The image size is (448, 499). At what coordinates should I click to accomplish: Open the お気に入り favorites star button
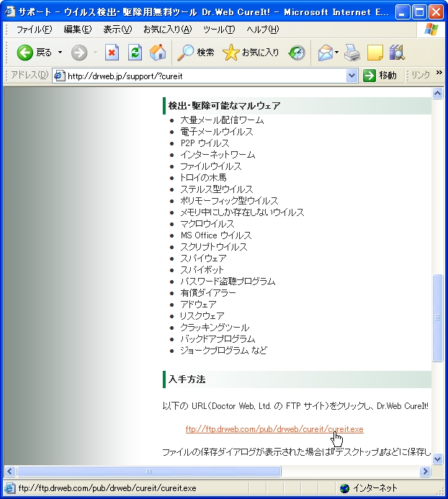coord(251,53)
